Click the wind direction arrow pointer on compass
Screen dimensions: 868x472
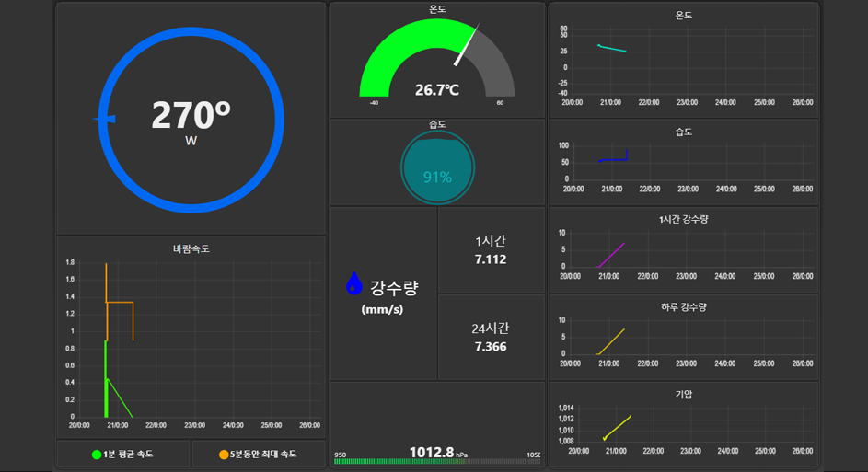click(104, 119)
